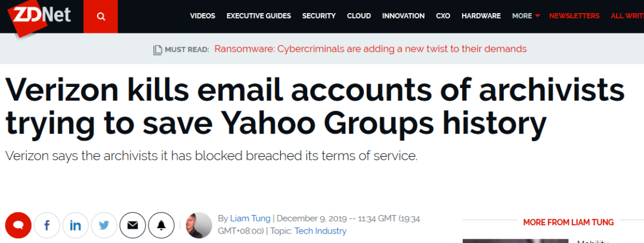The image size is (644, 243).
Task: Open the Videos menu item
Action: coord(202,16)
